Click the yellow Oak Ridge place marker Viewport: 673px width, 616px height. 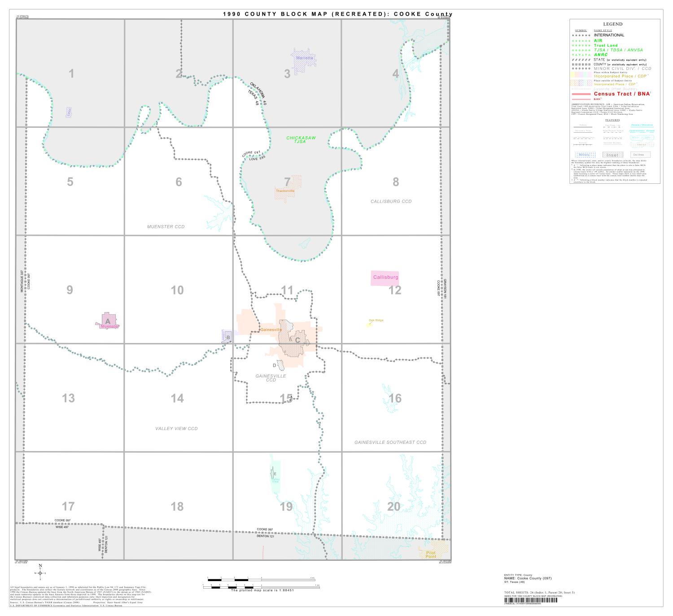(370, 324)
